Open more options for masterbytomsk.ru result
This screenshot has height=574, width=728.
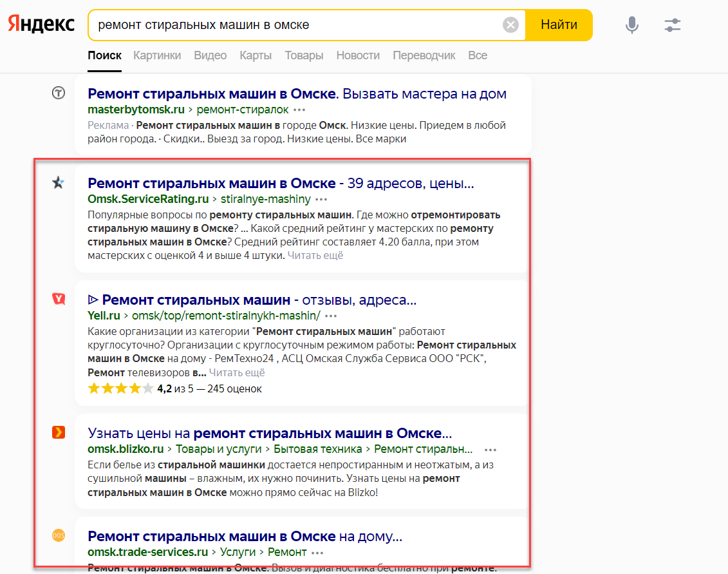(x=299, y=110)
